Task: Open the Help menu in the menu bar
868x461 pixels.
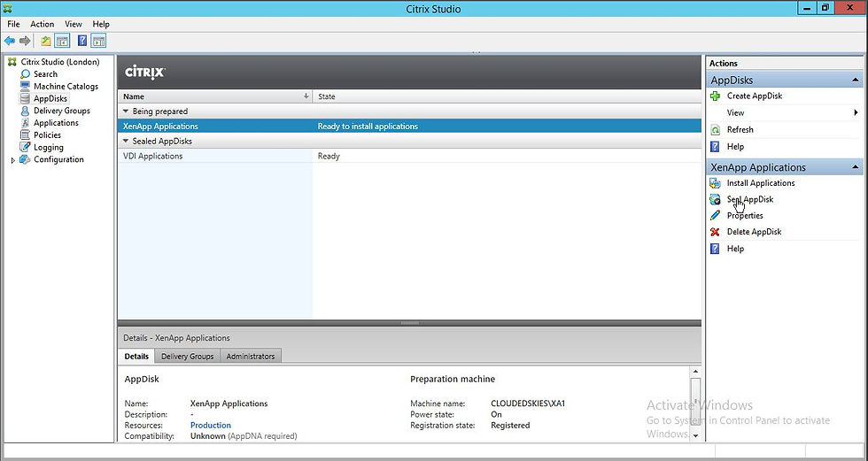Action: click(x=101, y=24)
